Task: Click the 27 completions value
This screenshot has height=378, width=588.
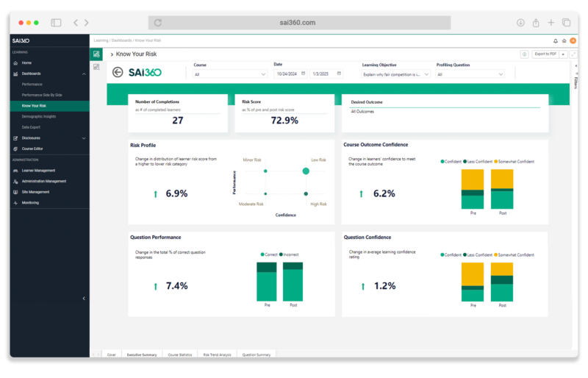Action: [178, 121]
